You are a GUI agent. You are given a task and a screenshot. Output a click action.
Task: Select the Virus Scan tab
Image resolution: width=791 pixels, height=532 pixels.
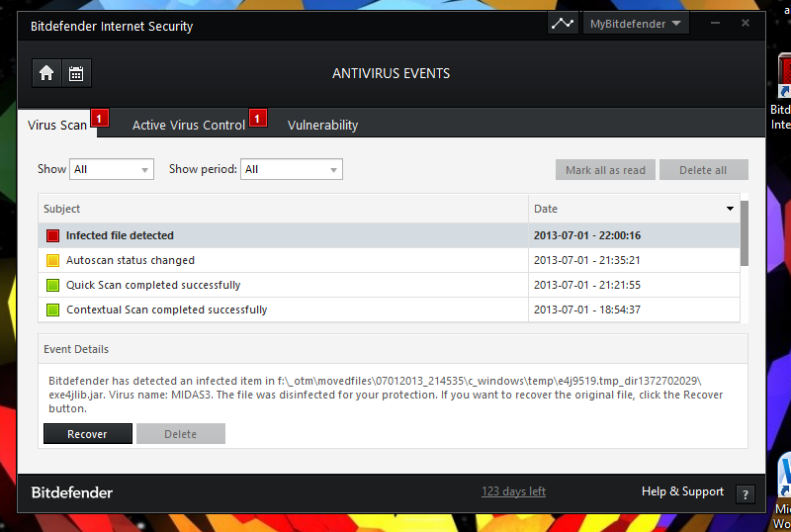pyautogui.click(x=57, y=126)
